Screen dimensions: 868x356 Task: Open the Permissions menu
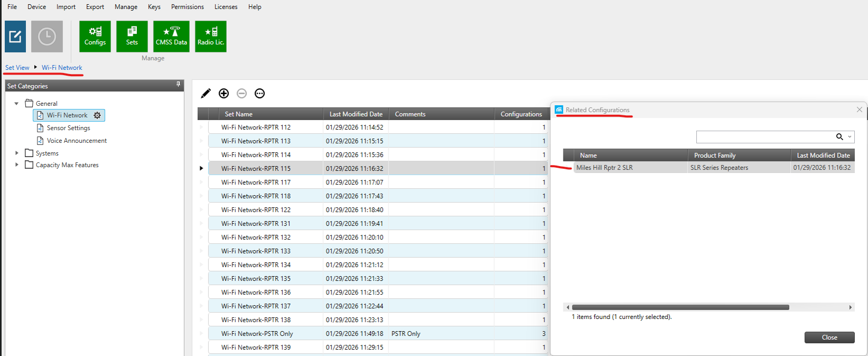click(188, 7)
